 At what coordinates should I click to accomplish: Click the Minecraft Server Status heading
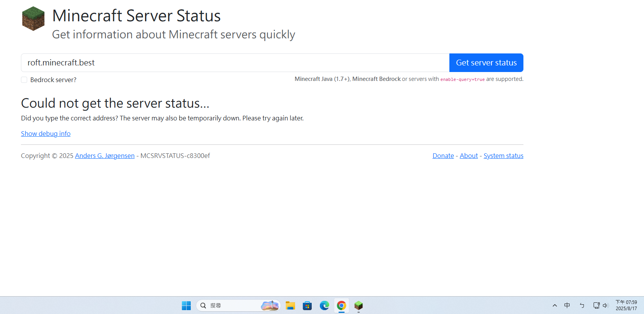pyautogui.click(x=136, y=16)
